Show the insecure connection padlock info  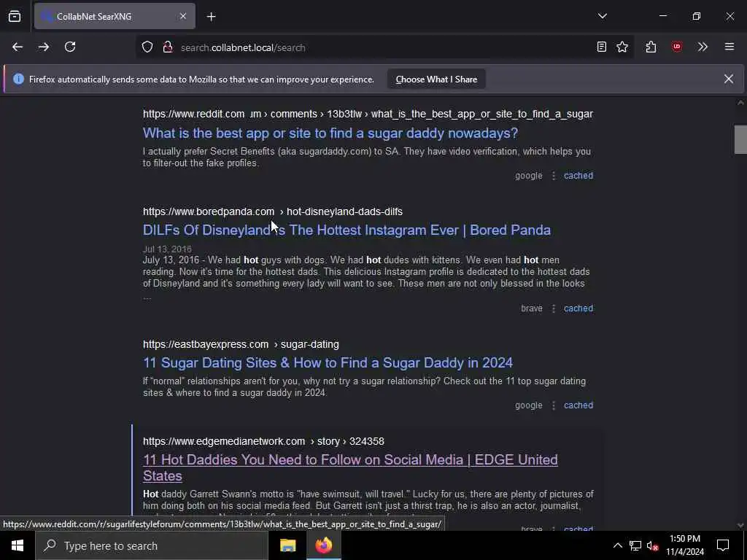[167, 47]
